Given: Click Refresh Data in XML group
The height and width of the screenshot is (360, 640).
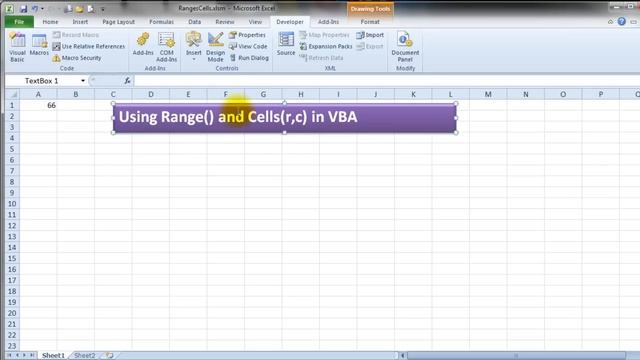Looking at the screenshot, I should coord(321,58).
